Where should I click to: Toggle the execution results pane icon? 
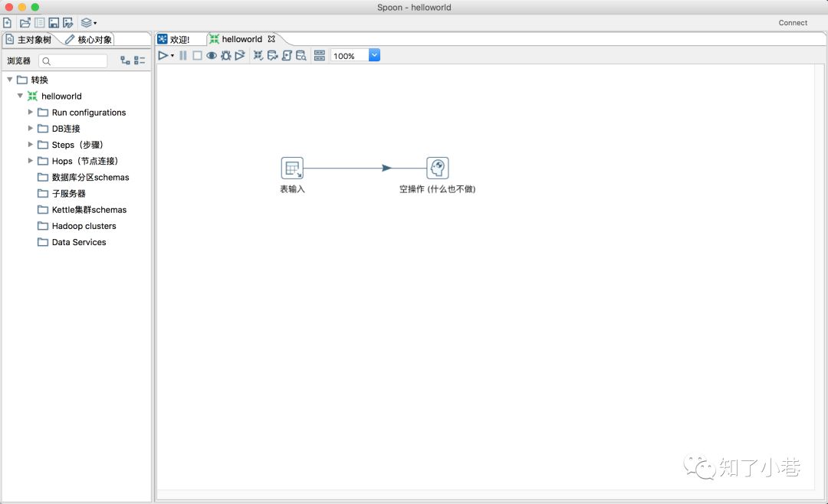(x=320, y=55)
